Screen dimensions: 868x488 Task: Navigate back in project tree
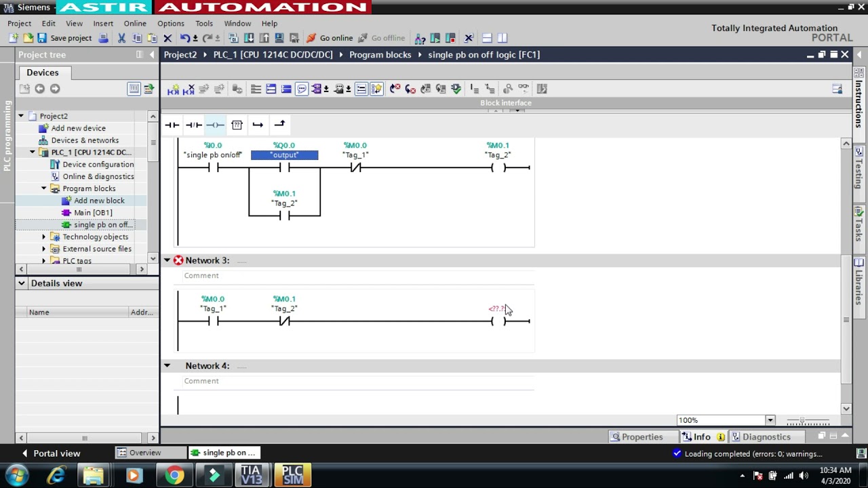[39, 89]
